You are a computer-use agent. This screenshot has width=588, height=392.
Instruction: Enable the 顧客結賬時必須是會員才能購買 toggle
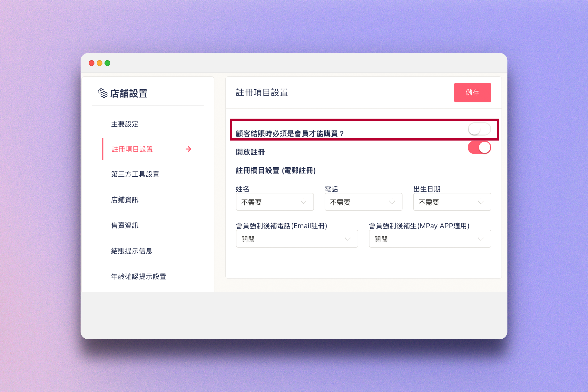[x=479, y=129]
